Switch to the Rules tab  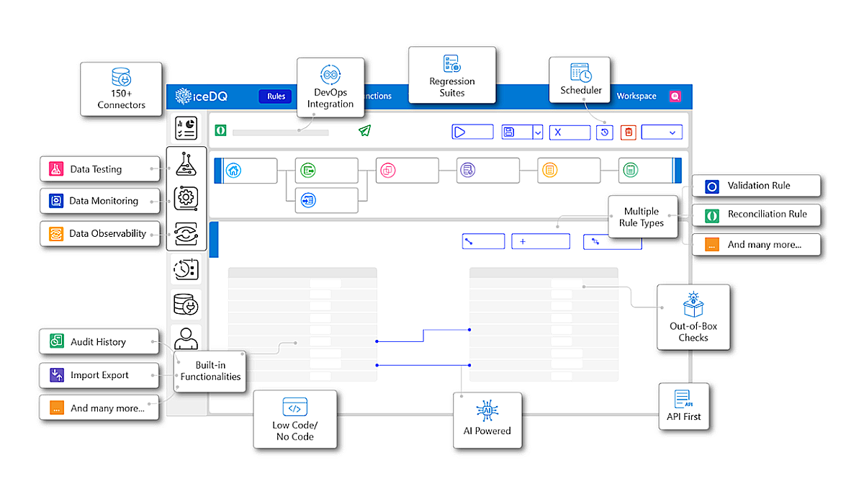276,96
